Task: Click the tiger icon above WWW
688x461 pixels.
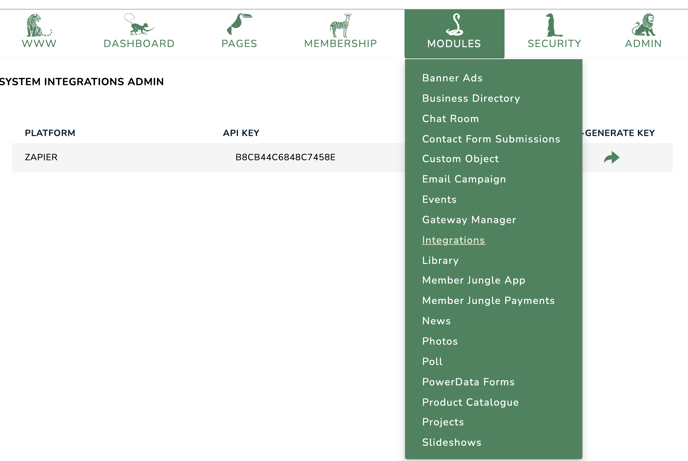Action: click(x=38, y=25)
